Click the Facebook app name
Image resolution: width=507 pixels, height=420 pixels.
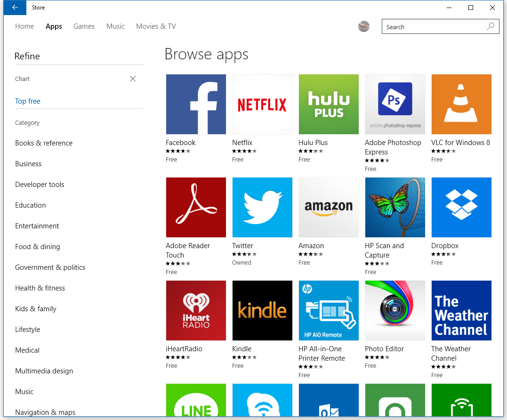click(x=180, y=143)
